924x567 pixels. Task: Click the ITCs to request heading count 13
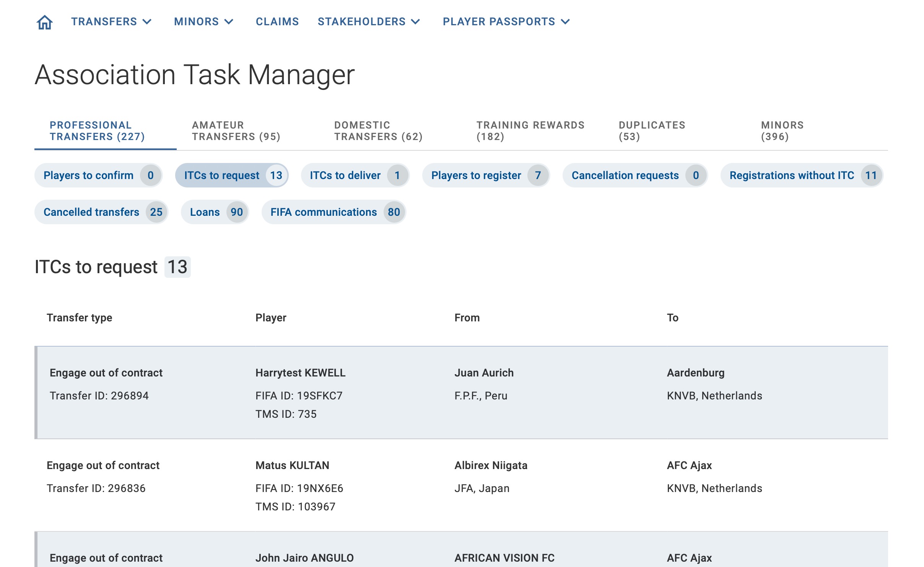point(177,267)
